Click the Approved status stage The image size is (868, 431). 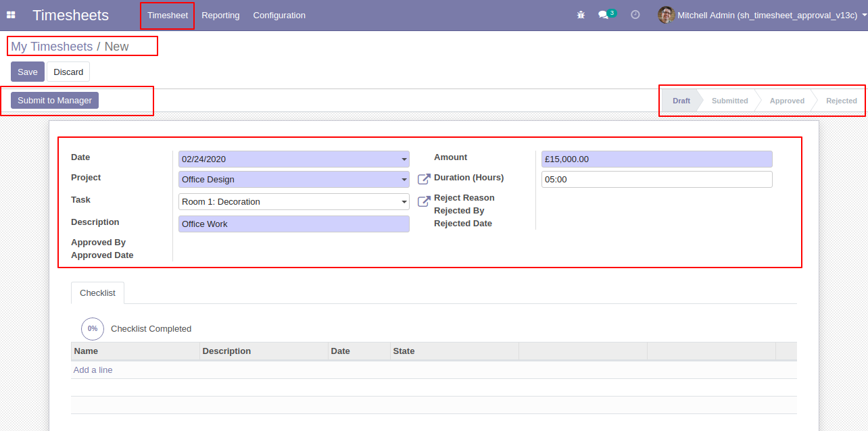(x=787, y=101)
